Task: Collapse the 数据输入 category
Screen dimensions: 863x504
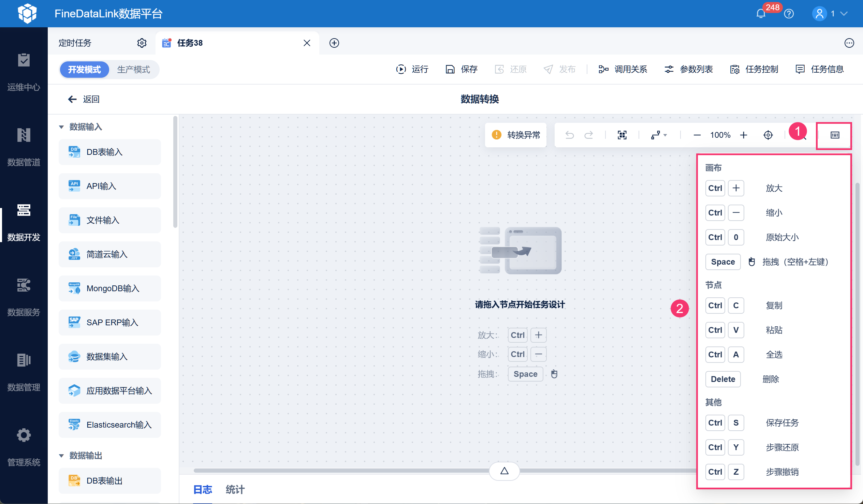Action: point(61,127)
